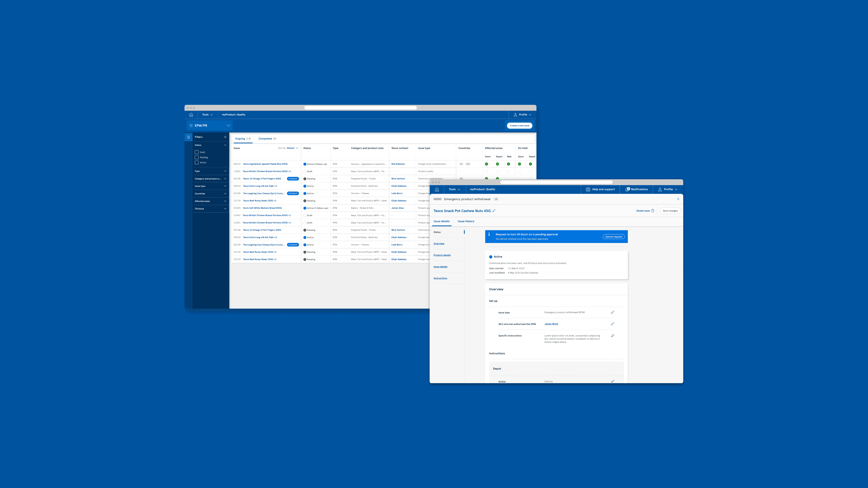
Task: Edit the Specific instructions pencil icon
Action: 613,336
